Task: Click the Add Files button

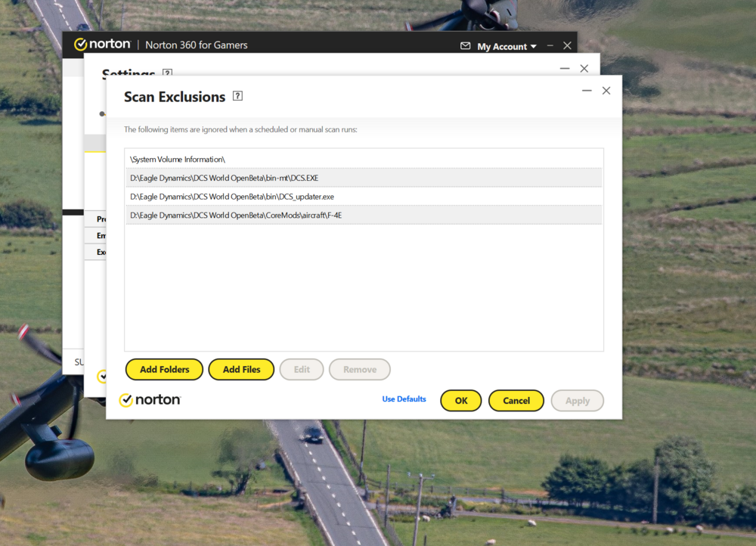Action: pos(242,370)
